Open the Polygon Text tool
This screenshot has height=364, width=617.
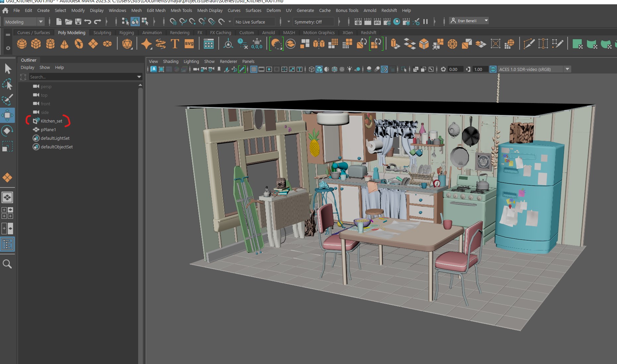pos(175,43)
